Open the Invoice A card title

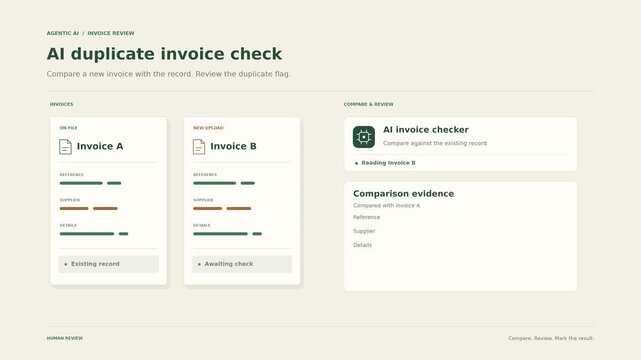pos(100,146)
